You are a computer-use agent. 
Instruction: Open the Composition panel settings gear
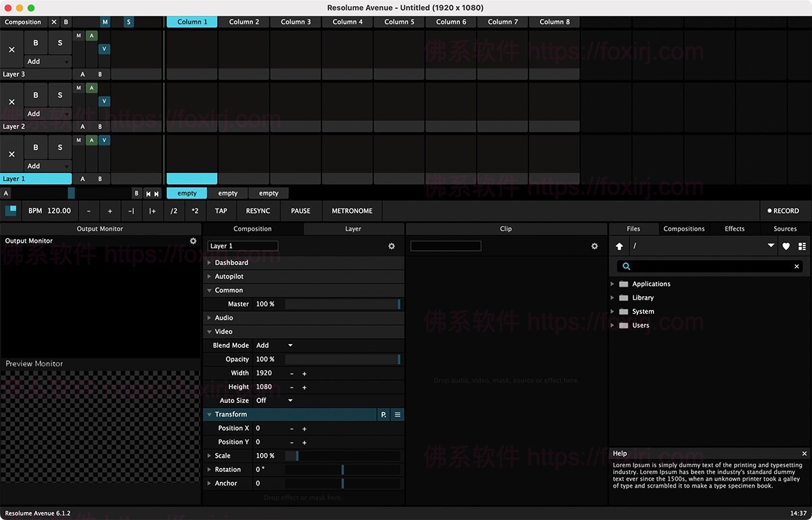pos(391,246)
